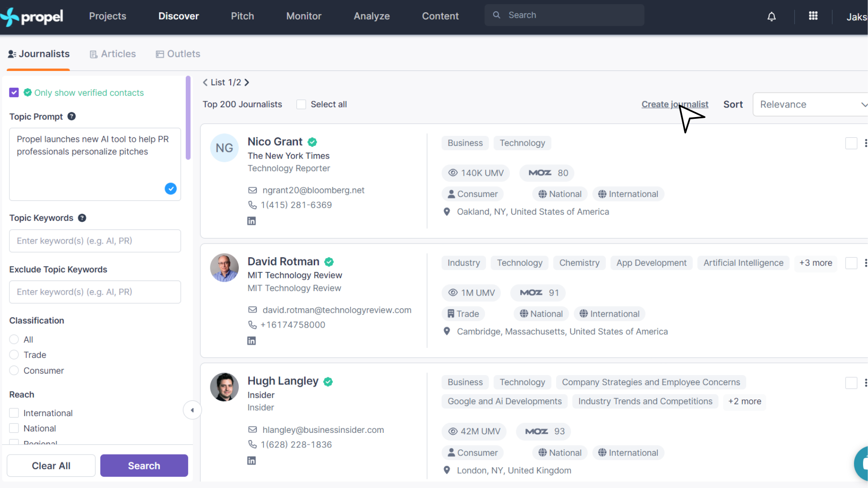Click the phone icon next to +16174758000
The image size is (868, 488).
click(252, 324)
